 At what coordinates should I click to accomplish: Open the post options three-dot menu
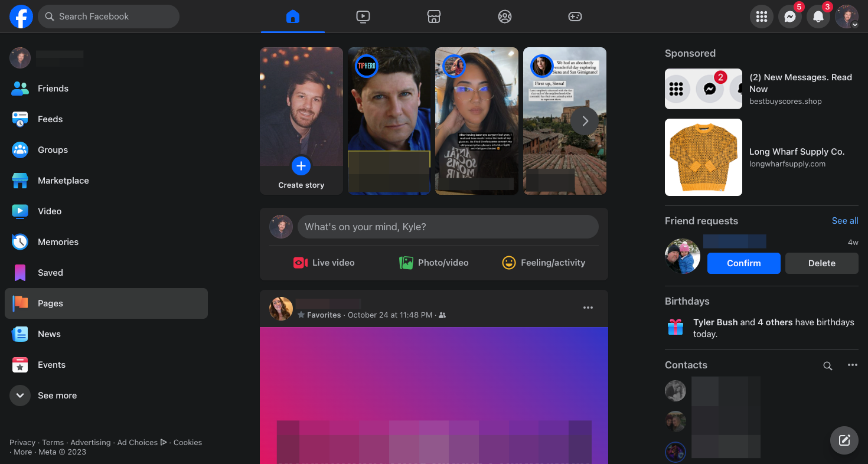(588, 308)
